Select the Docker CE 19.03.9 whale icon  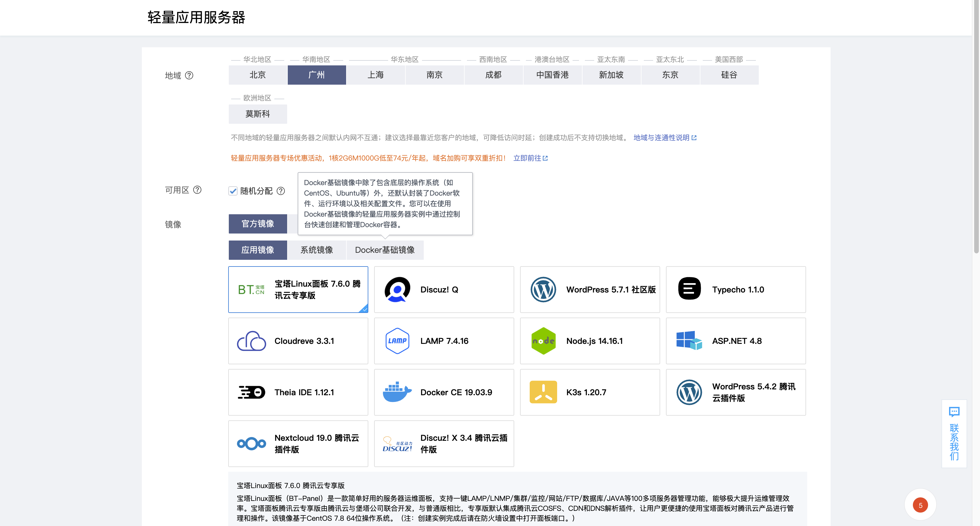(x=397, y=392)
